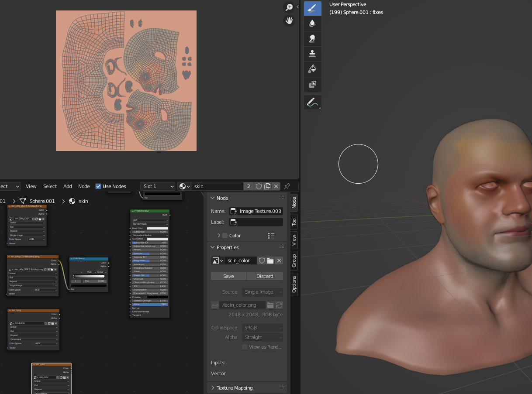Screen dimensions: 532x394
Task: Expand the Texture Mapping panel
Action: click(235, 388)
